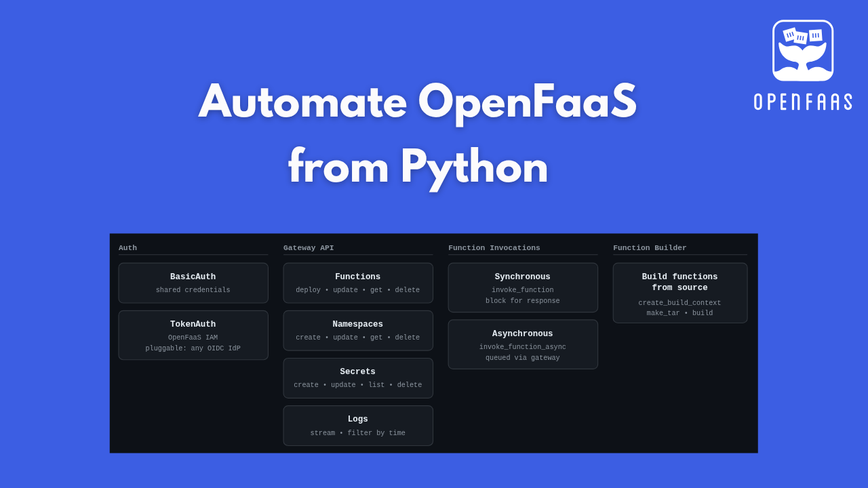Click the 'from Python' headline line

[418, 167]
